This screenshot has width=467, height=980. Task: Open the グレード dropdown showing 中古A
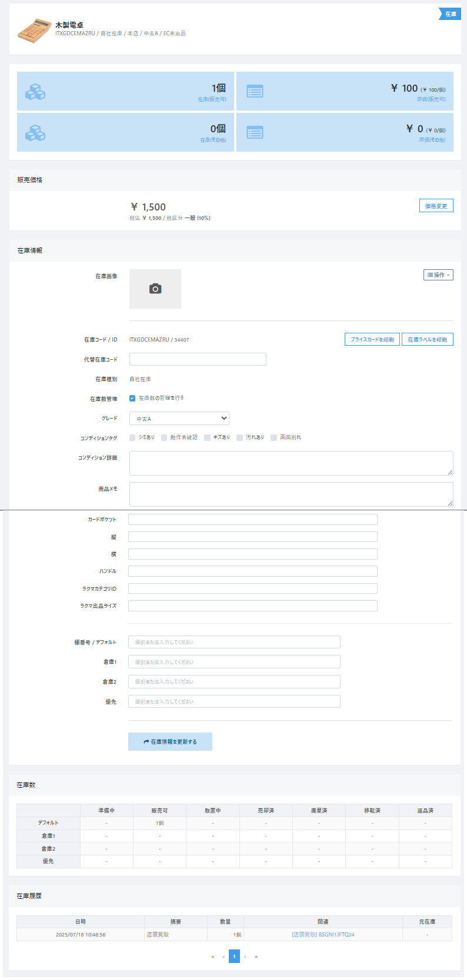tap(179, 419)
